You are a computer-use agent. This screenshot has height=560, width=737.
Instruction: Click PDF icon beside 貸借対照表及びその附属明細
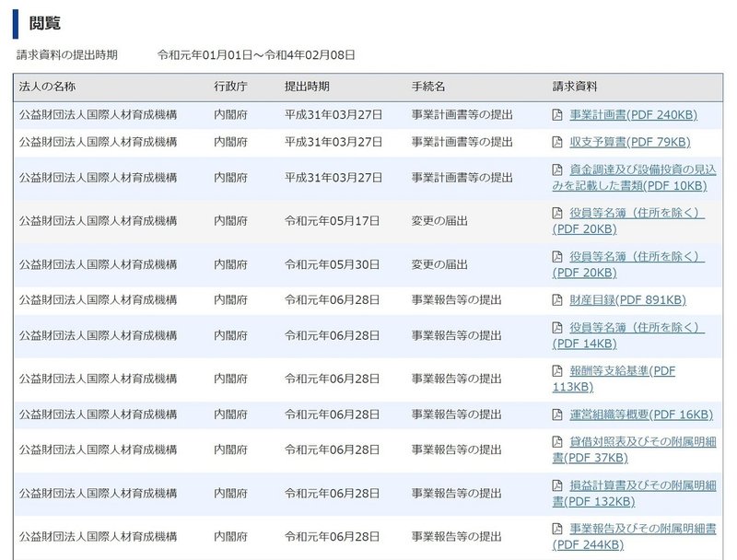tap(557, 441)
